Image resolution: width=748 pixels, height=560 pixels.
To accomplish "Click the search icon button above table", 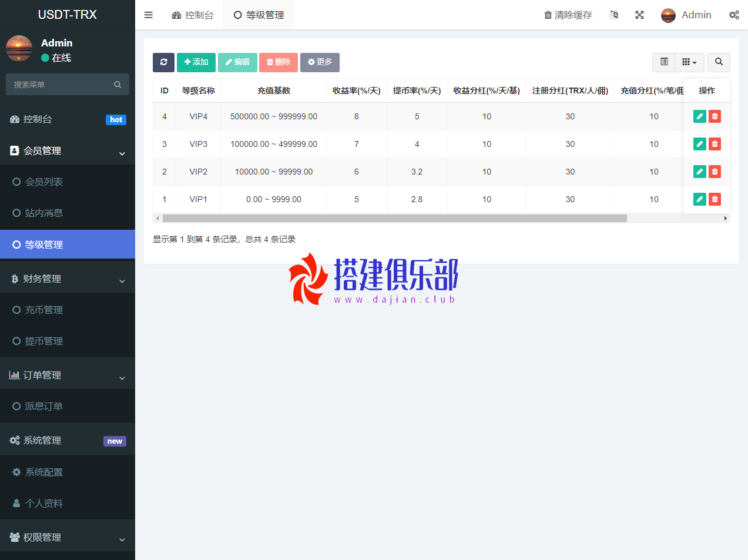I will point(719,62).
